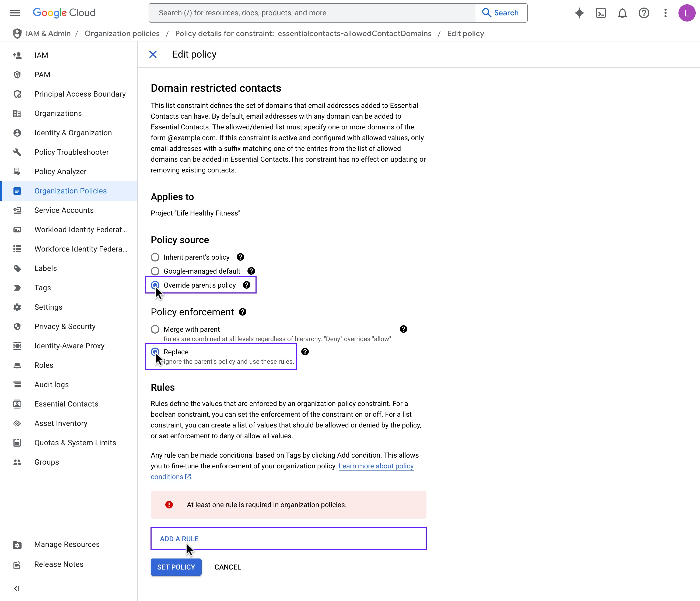Screen dimensions: 700x601
Task: Select Google-managed default radio button
Action: (155, 271)
